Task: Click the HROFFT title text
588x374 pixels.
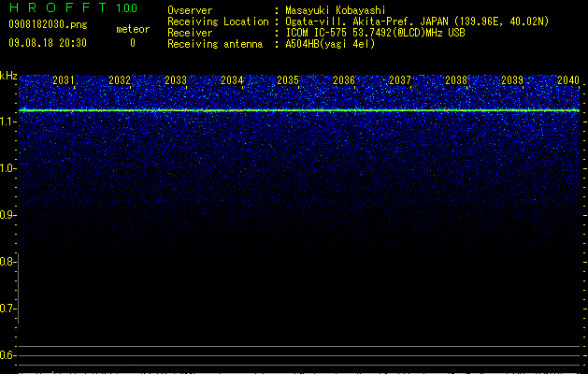Action: (58, 7)
